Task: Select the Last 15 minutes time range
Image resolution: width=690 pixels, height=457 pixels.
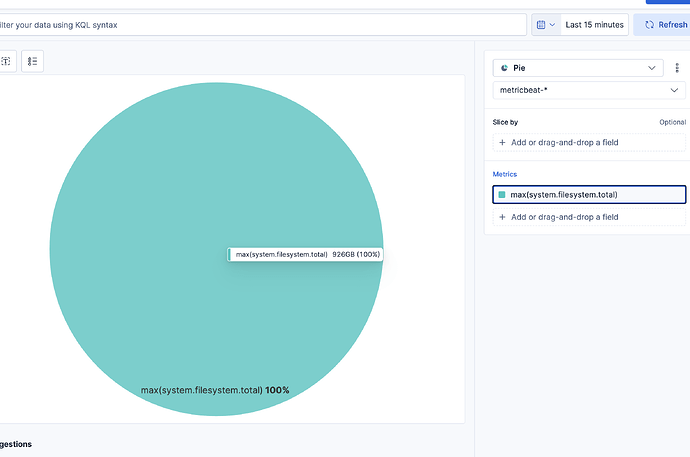Action: point(595,25)
